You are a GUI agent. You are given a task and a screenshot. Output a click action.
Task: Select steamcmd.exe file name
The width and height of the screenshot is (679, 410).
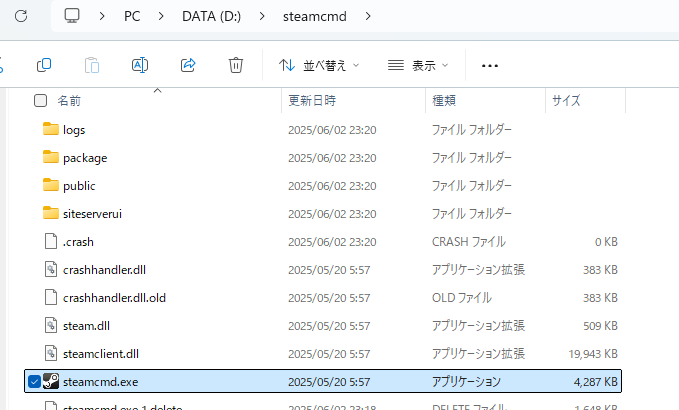click(x=100, y=382)
